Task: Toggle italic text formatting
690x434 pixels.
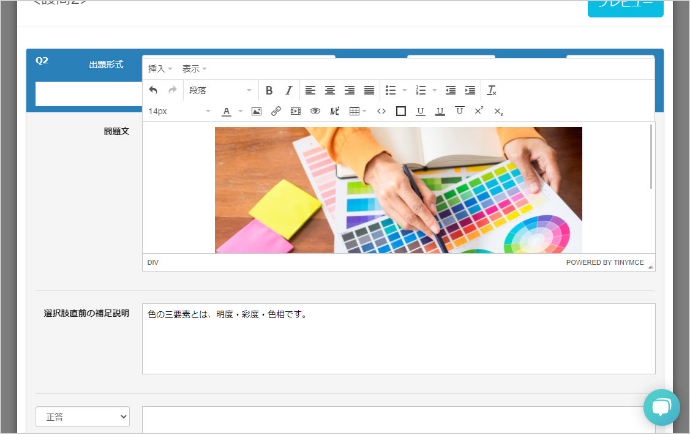Action: coord(289,90)
